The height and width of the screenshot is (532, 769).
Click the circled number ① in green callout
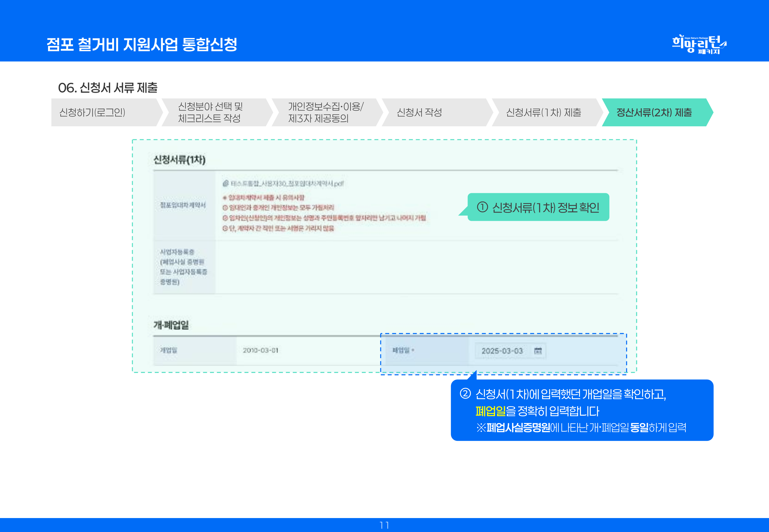coord(482,207)
